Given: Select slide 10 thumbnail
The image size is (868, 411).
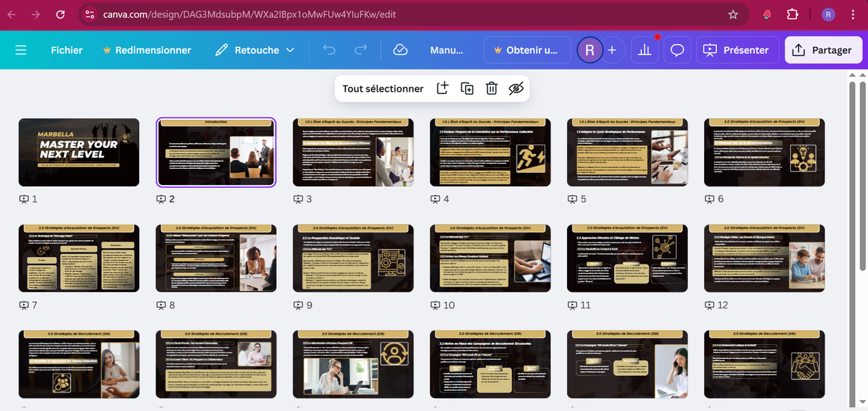Looking at the screenshot, I should [x=490, y=258].
